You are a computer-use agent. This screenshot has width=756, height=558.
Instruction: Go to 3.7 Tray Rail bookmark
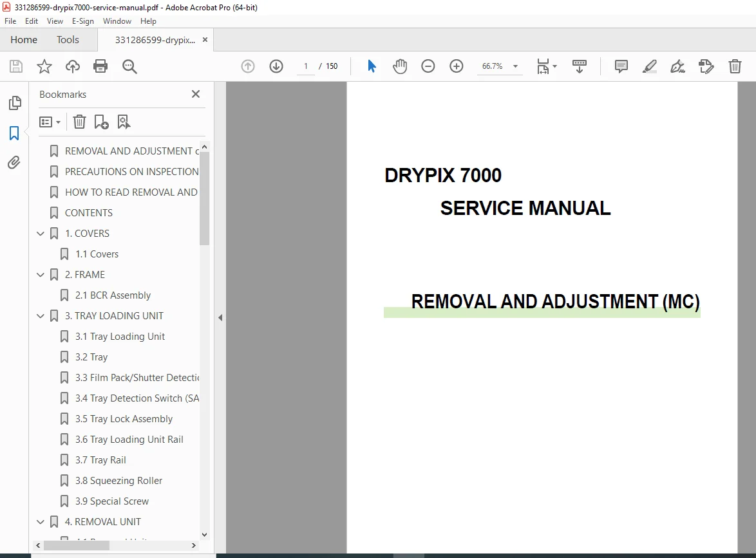pos(100,460)
